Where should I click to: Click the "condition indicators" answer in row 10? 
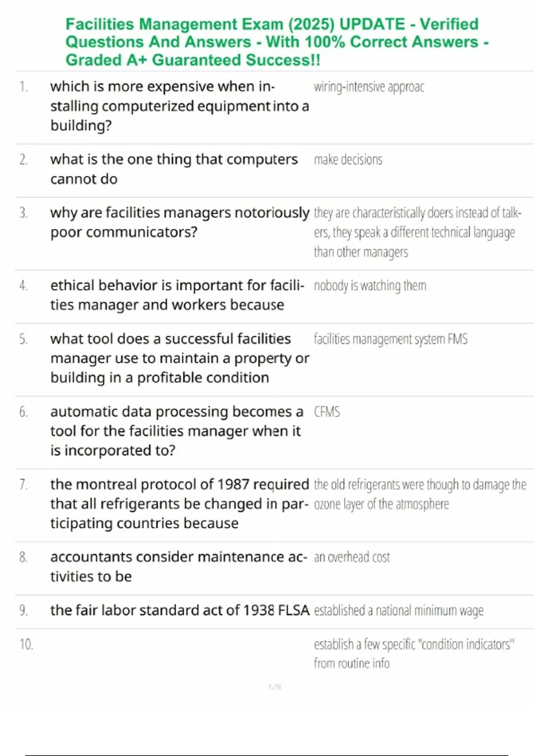point(414,653)
